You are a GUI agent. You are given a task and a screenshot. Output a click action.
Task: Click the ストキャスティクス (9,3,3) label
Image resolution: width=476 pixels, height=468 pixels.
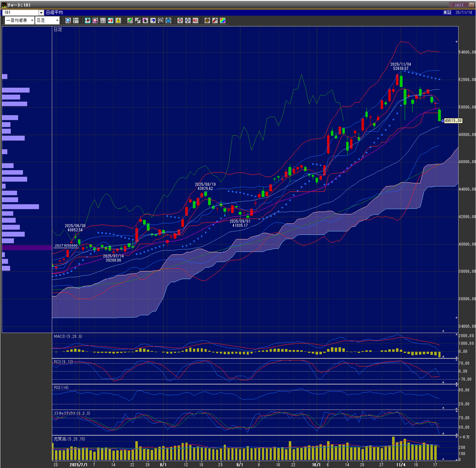(72, 413)
